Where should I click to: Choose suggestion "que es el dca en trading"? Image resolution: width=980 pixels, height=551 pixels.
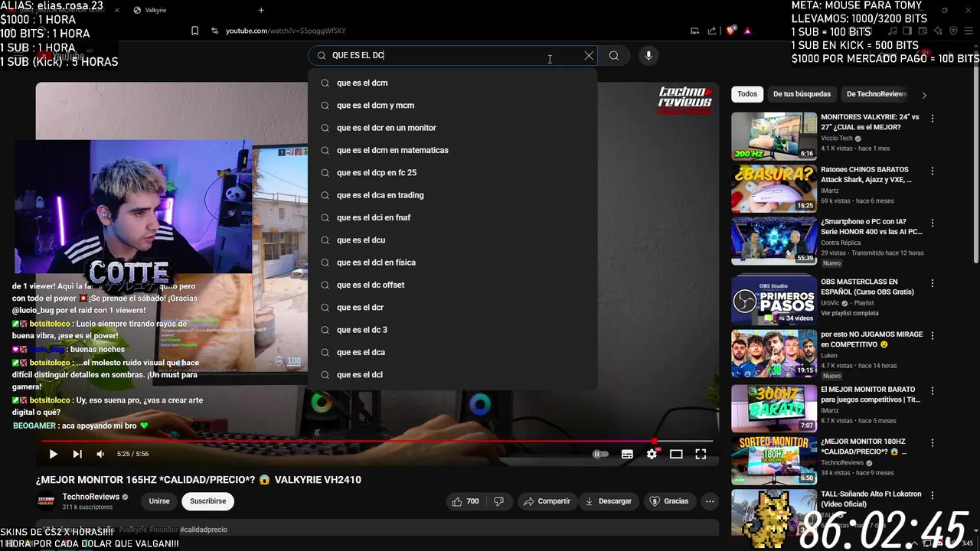tap(453, 195)
